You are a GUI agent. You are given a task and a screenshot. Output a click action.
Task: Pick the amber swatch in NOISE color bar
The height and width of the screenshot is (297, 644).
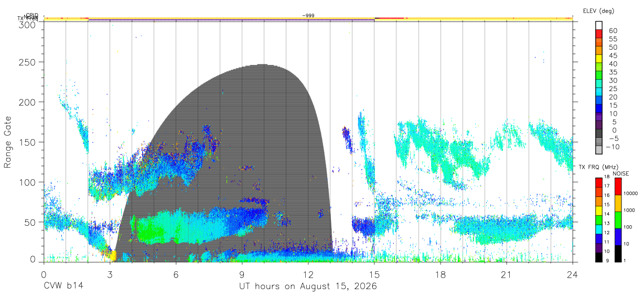(x=618, y=203)
